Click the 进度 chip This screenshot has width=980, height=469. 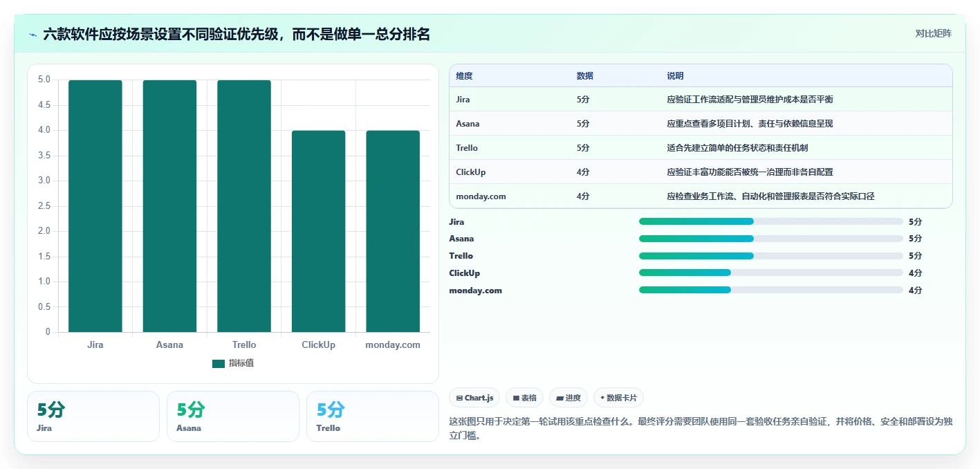tap(568, 398)
